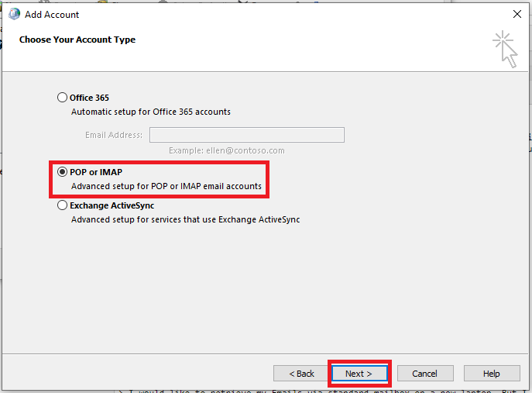Select the Exchange ActiveSync radio button
This screenshot has width=532, height=393.
coord(63,206)
